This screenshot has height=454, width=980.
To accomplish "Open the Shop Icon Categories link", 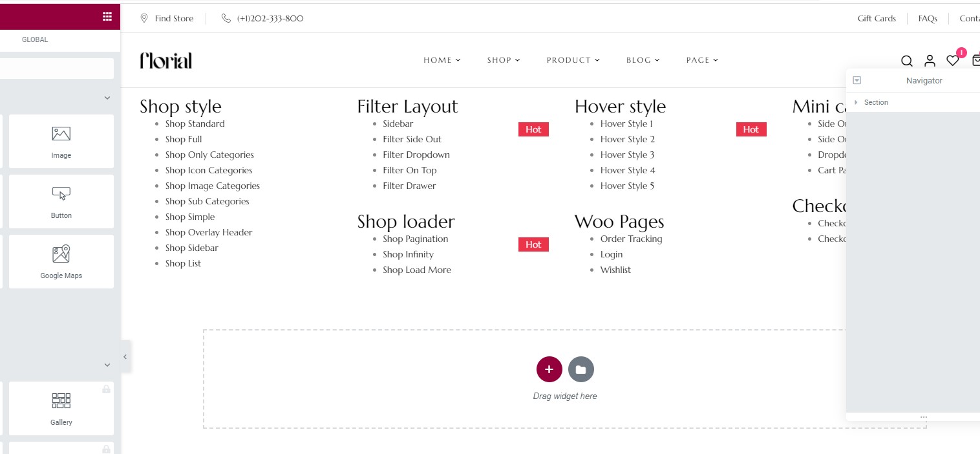I will point(209,170).
